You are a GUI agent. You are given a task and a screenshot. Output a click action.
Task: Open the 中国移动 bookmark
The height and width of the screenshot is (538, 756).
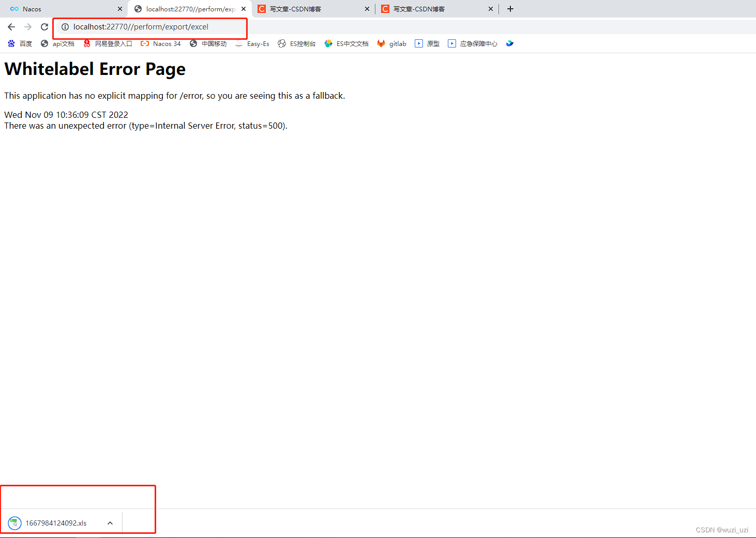click(x=208, y=44)
